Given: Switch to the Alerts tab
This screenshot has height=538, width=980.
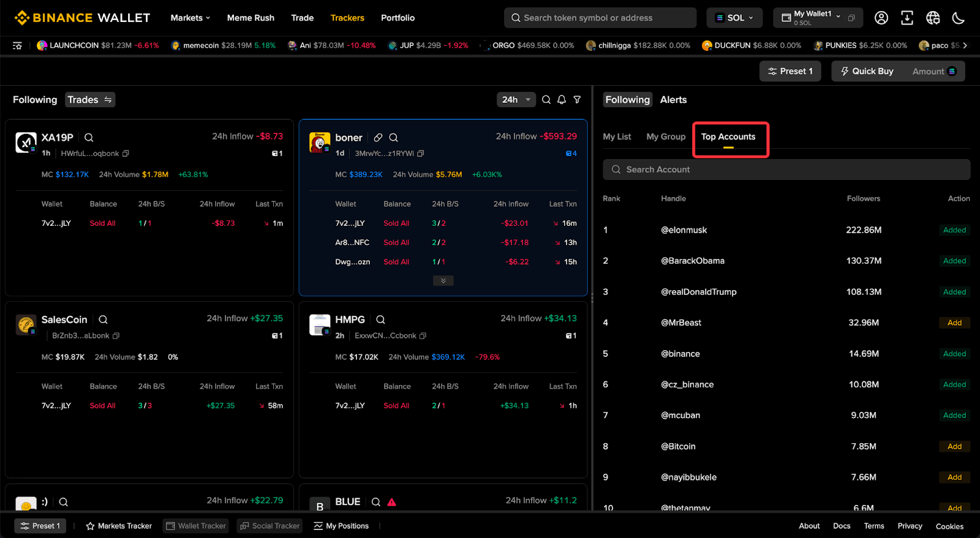Looking at the screenshot, I should pos(673,100).
